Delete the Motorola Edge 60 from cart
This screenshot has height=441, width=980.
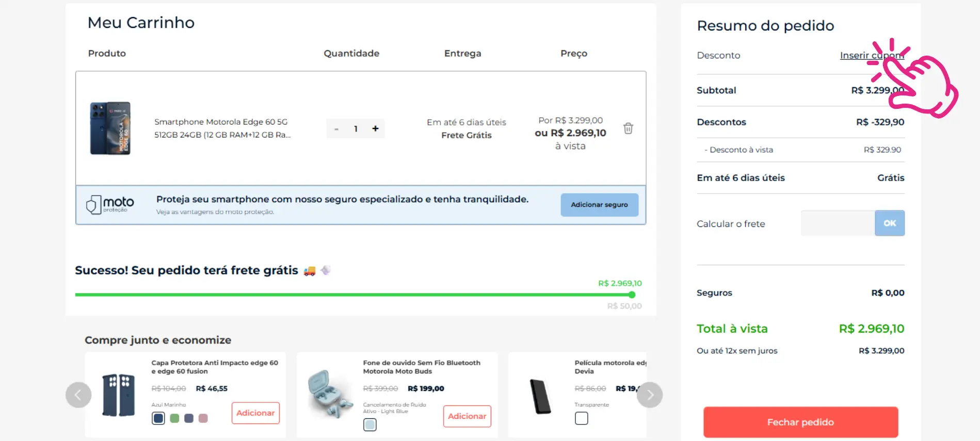pos(628,128)
